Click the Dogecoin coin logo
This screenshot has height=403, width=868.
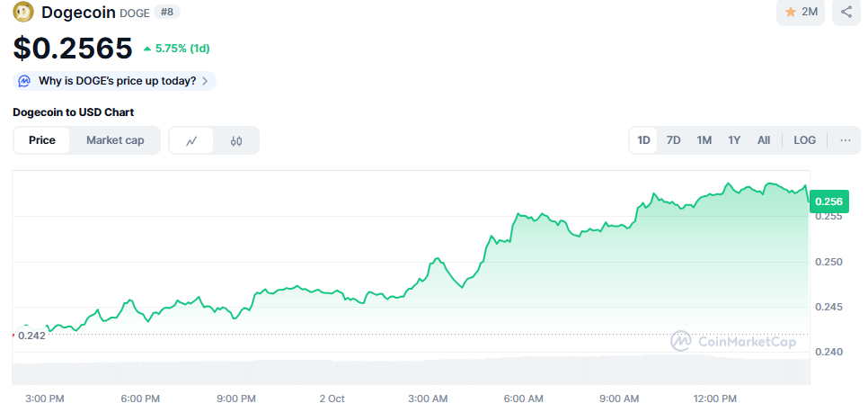(23, 13)
